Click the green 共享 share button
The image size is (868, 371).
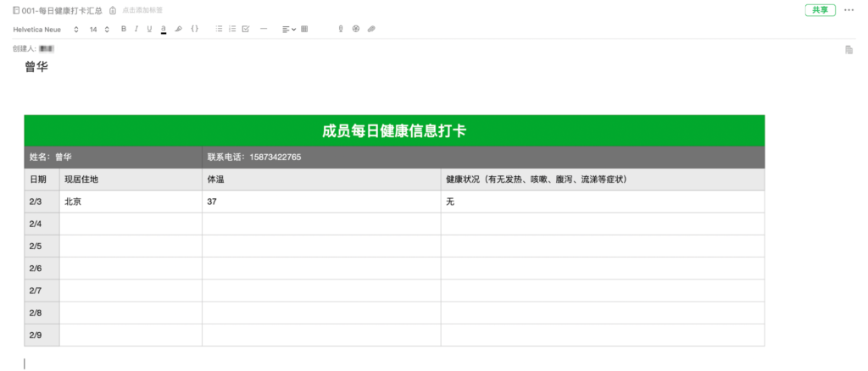pyautogui.click(x=820, y=10)
